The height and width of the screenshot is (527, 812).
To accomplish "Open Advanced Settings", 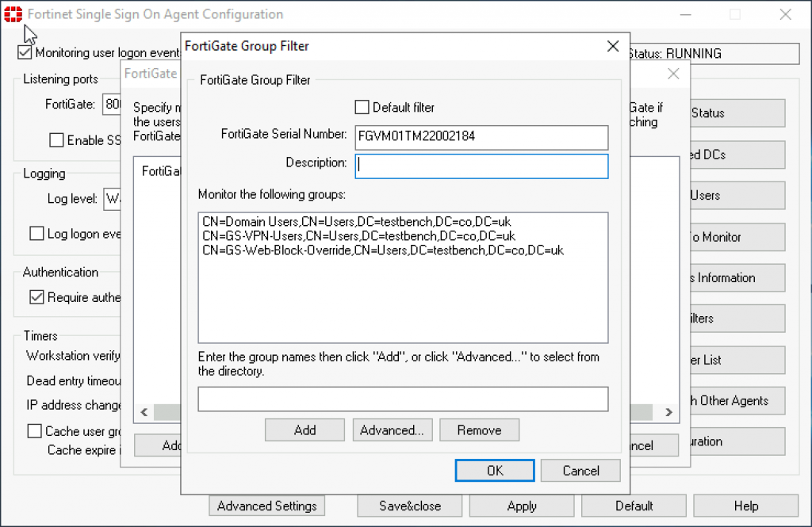I will (266, 506).
